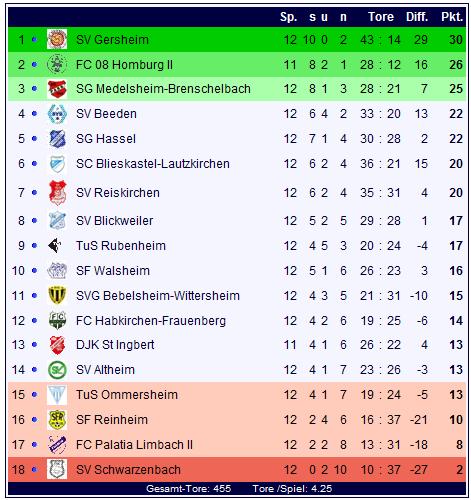Select the DJK St Ingbert team name
The width and height of the screenshot is (471, 500).
tap(115, 345)
